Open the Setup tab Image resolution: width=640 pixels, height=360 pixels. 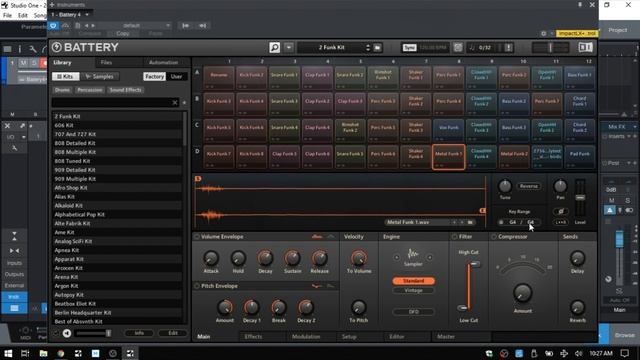(x=349, y=337)
